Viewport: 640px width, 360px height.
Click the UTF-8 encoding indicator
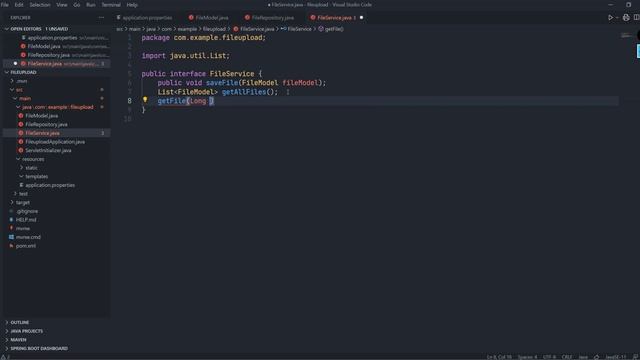tap(549, 357)
